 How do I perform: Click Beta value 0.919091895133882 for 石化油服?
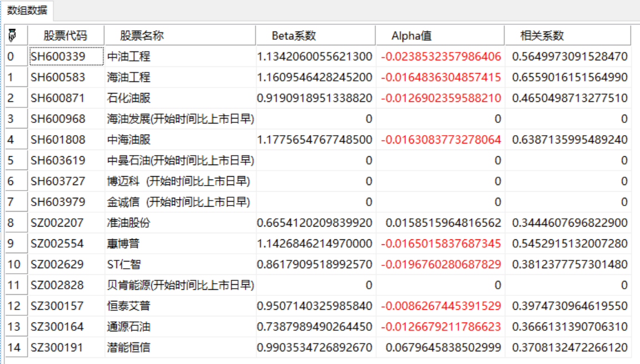[x=315, y=98]
